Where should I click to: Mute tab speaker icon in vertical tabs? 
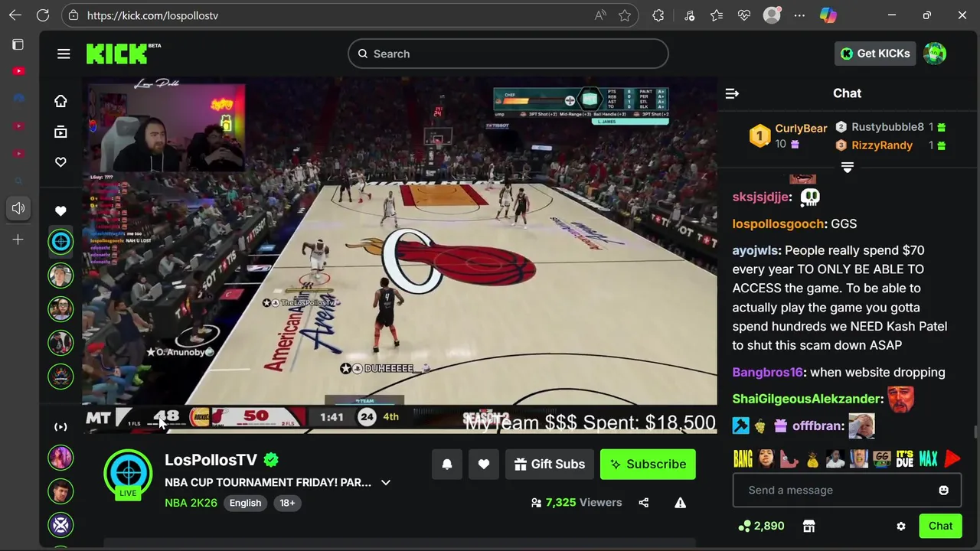pos(18,208)
